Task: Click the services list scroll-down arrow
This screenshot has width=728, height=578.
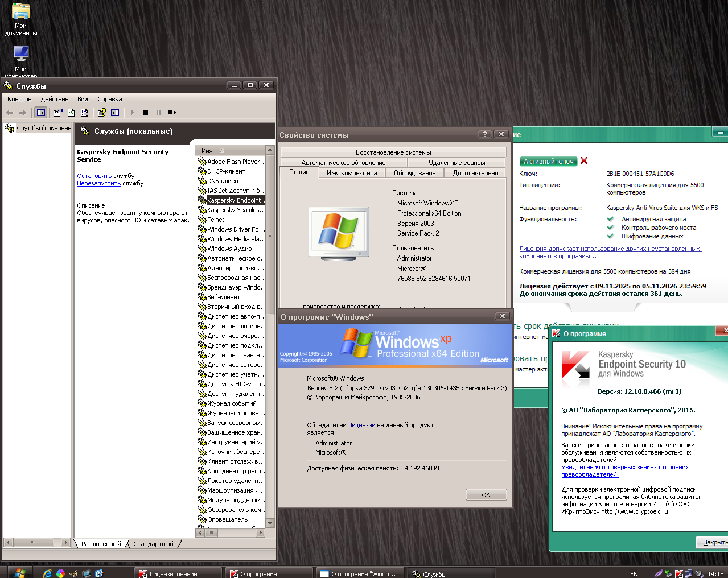Action: click(270, 523)
